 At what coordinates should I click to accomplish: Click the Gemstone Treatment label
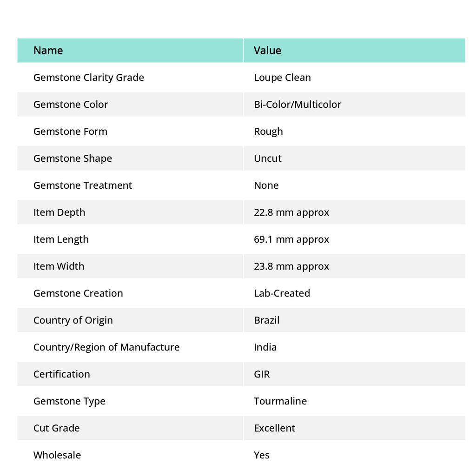83,185
